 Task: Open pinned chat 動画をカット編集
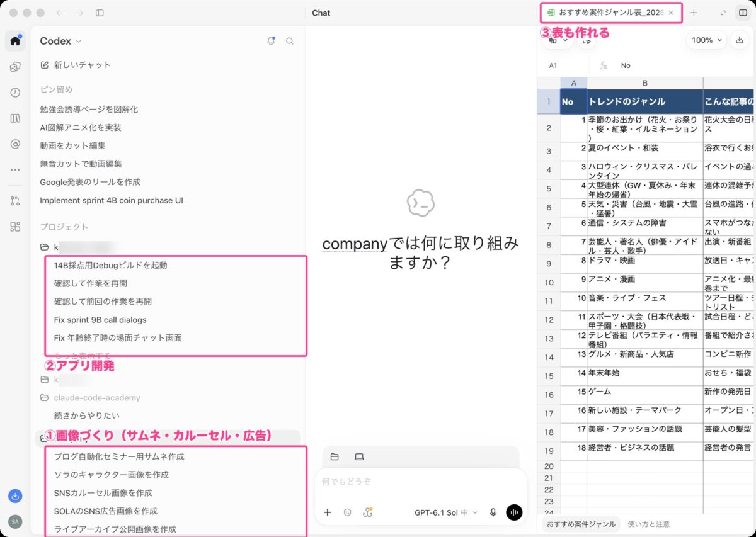click(72, 145)
